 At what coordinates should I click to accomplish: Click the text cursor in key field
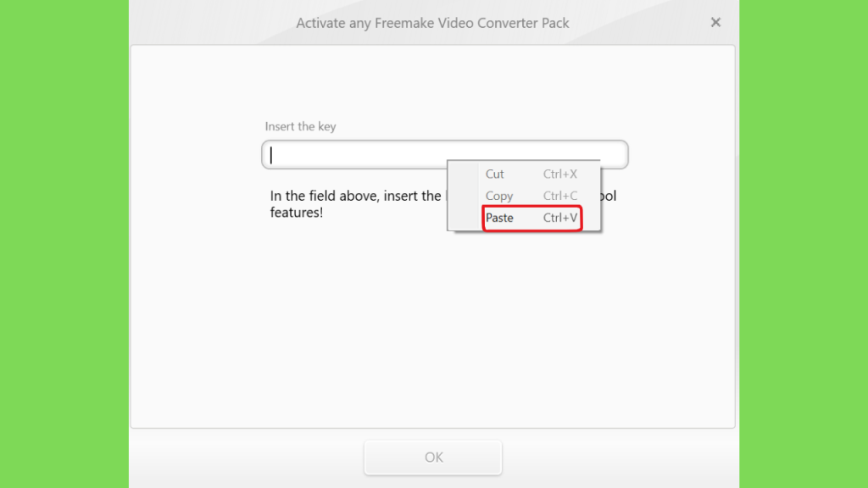[271, 155]
